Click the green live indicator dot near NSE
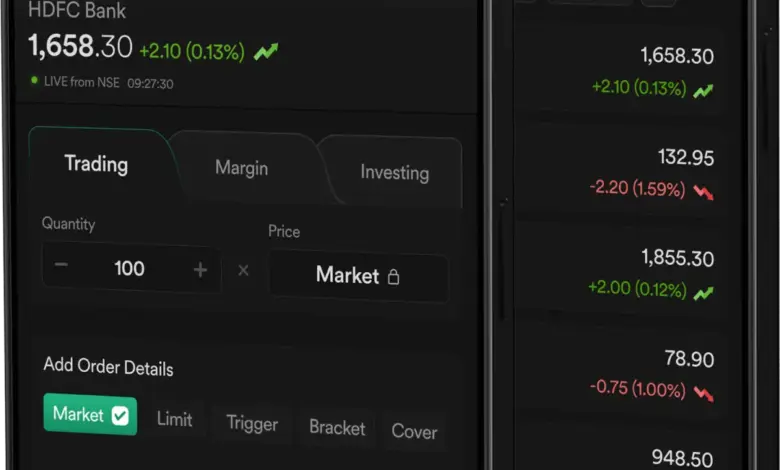The width and height of the screenshot is (780, 470). pyautogui.click(x=34, y=80)
